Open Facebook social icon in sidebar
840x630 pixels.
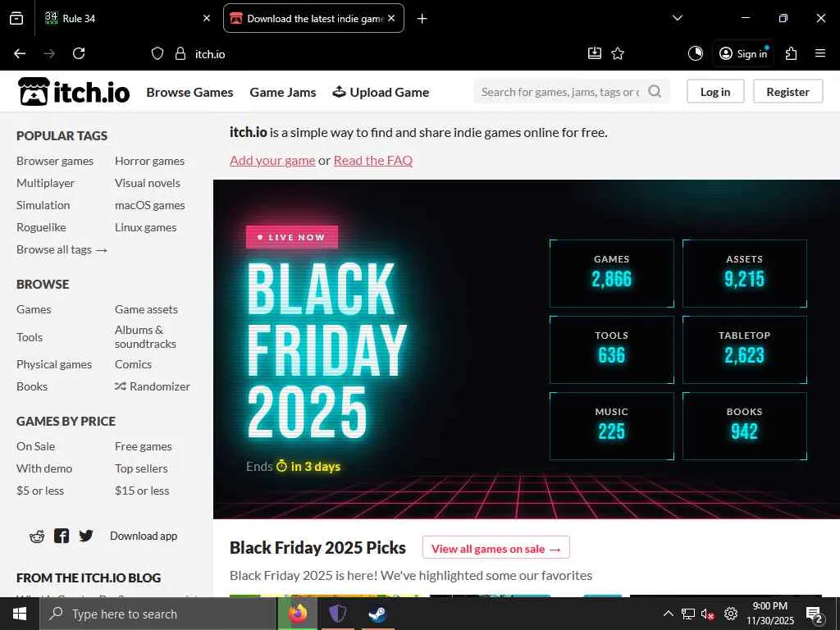tap(62, 536)
